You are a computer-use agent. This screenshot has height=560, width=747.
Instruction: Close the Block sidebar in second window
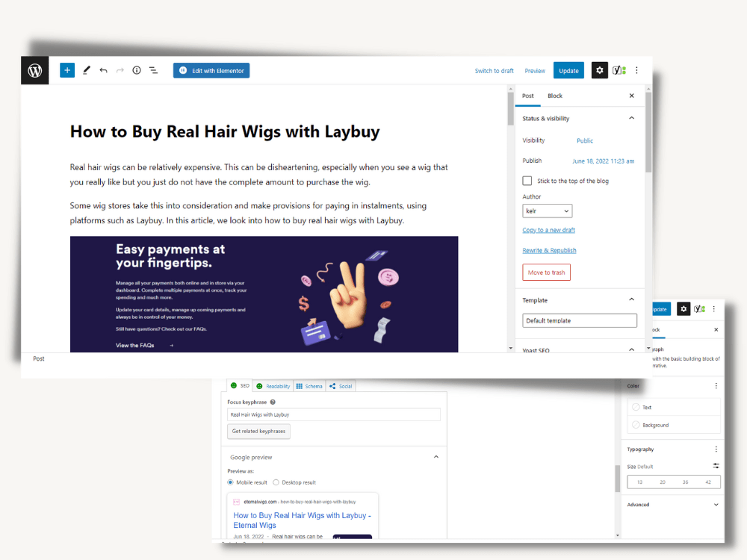716,329
